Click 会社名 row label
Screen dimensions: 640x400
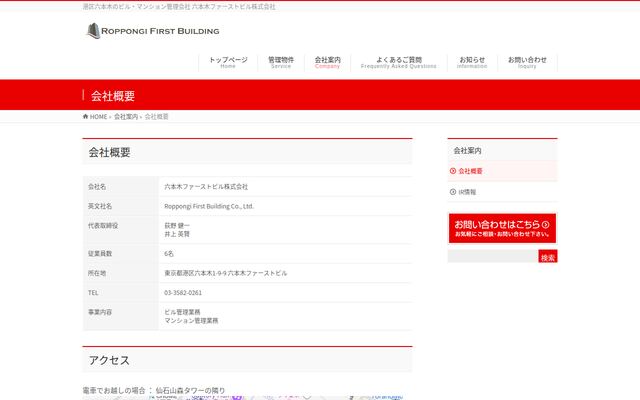tap(97, 187)
